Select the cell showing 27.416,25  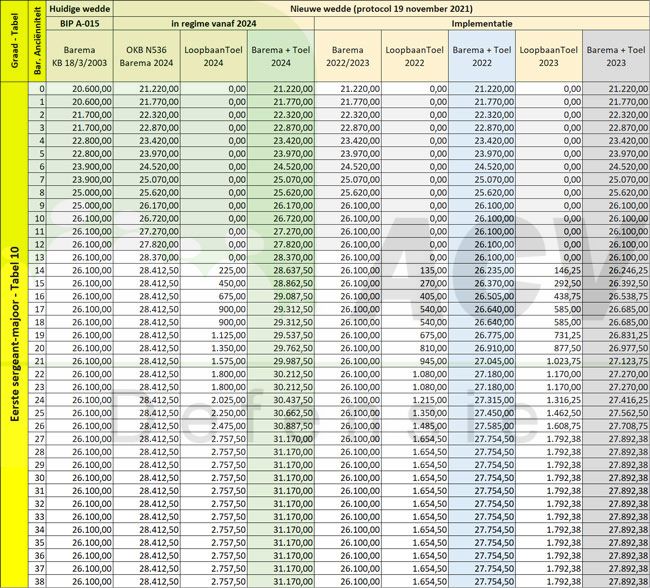[x=616, y=400]
